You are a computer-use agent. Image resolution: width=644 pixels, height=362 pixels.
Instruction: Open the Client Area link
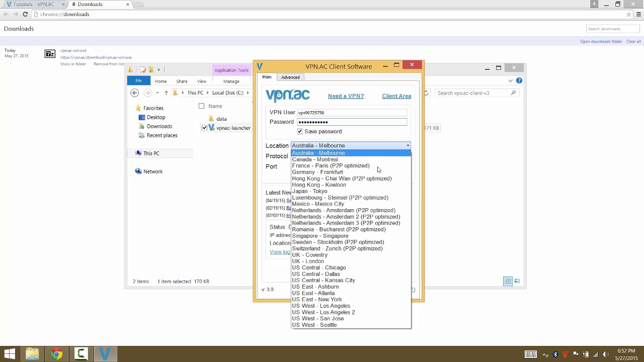click(x=396, y=96)
